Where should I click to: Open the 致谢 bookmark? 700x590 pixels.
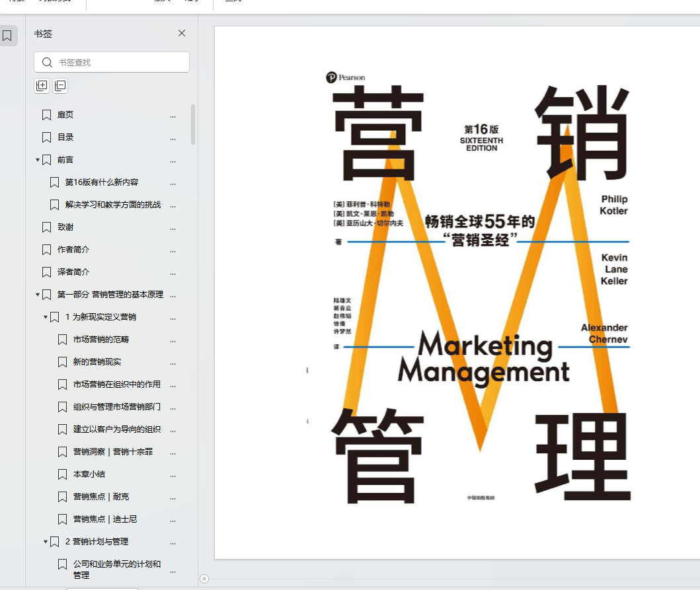65,227
